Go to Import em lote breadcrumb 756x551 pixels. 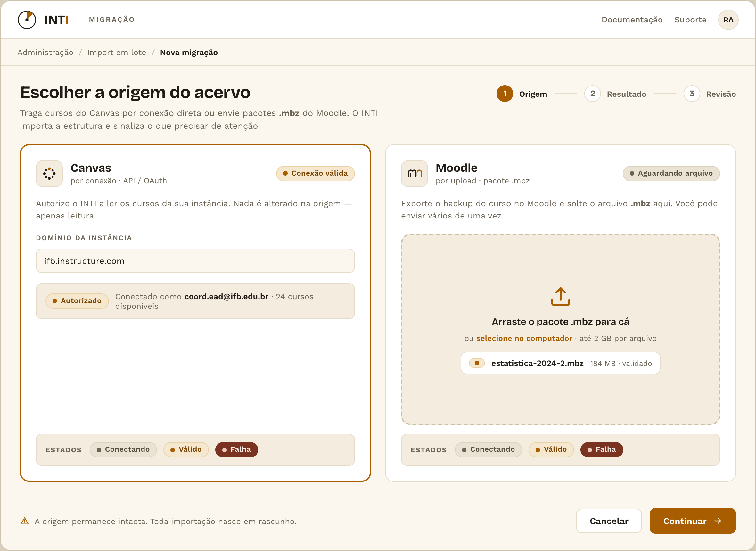[x=117, y=52]
